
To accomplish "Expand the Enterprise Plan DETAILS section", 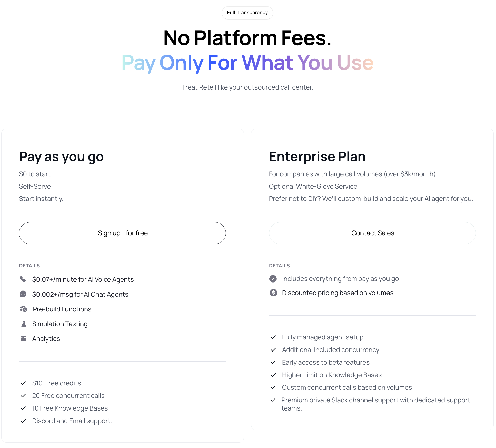I will point(279,266).
